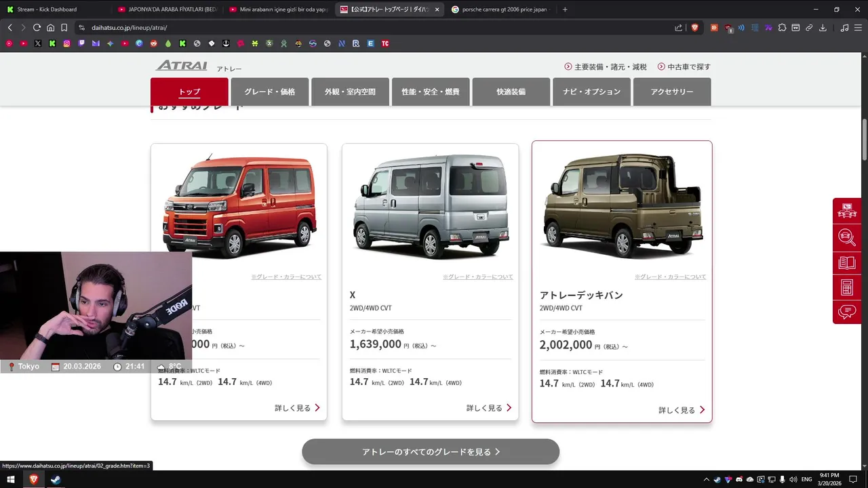Open the Reddit bookmark icon
The image size is (868, 488).
tap(154, 43)
